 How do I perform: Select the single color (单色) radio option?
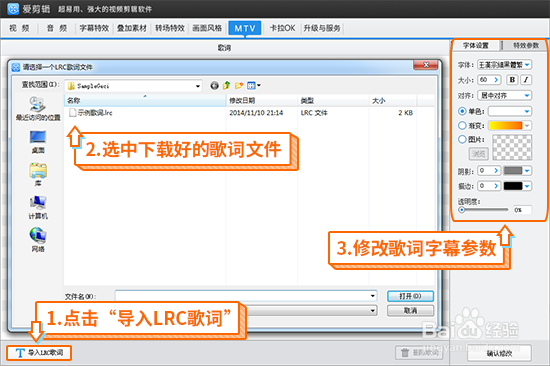pyautogui.click(x=462, y=111)
